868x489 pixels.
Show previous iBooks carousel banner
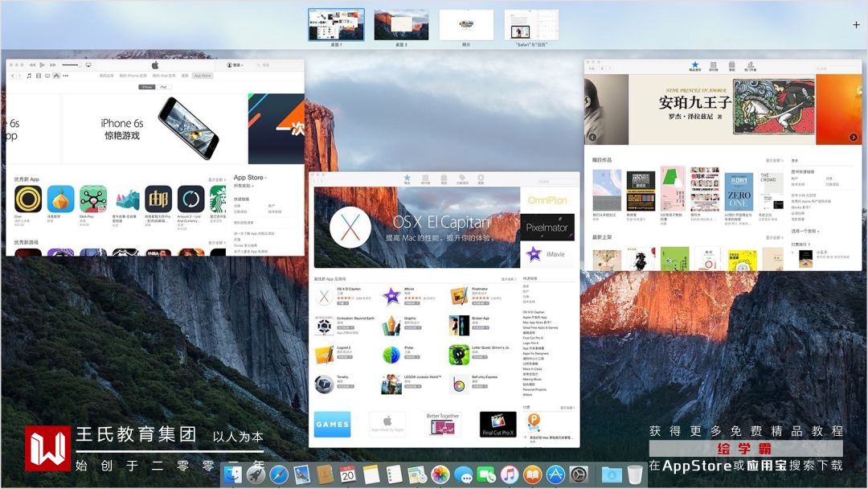pyautogui.click(x=592, y=138)
